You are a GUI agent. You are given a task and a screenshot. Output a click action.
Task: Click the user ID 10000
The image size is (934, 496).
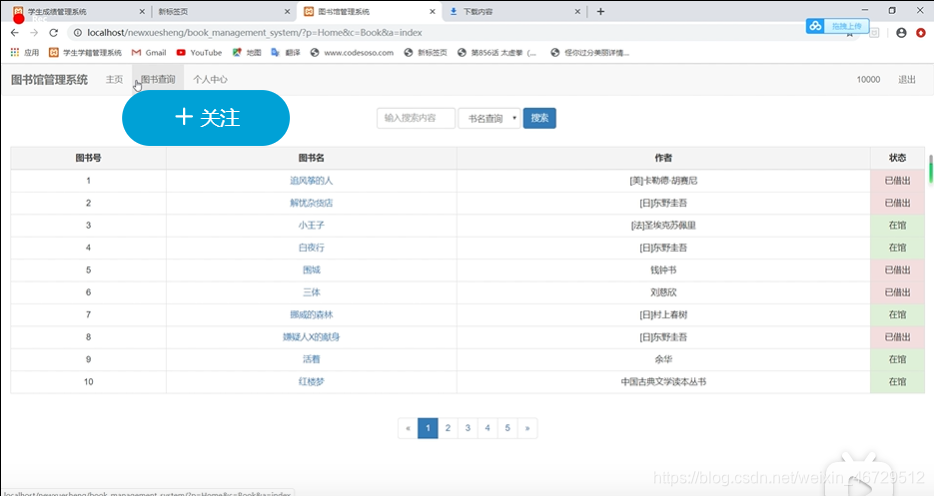point(868,80)
